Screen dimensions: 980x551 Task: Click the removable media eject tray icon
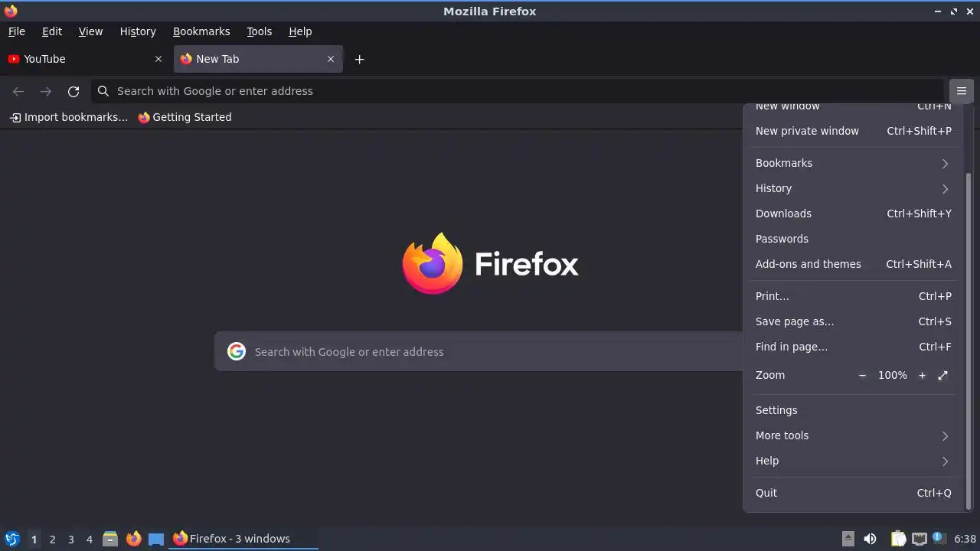tap(848, 539)
